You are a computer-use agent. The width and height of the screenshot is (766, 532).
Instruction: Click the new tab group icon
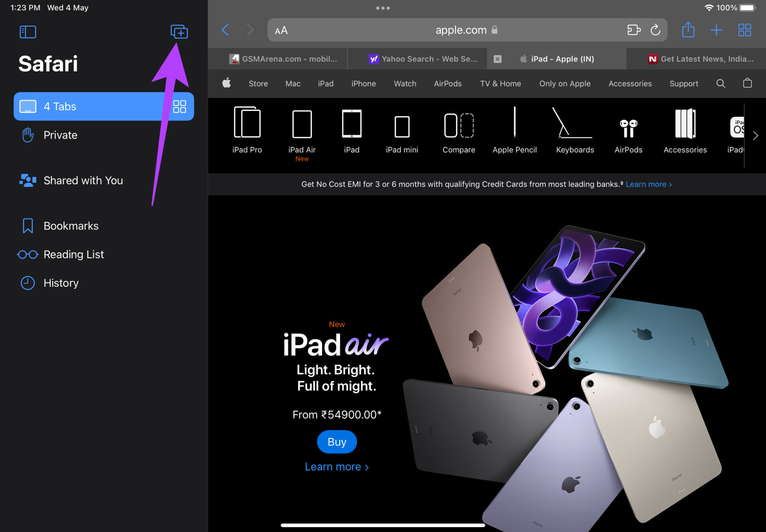pyautogui.click(x=179, y=32)
